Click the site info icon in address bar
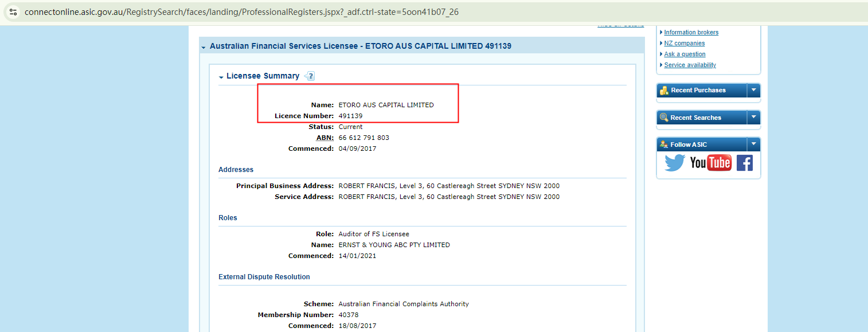Screen dimensions: 868x332 click(x=13, y=11)
